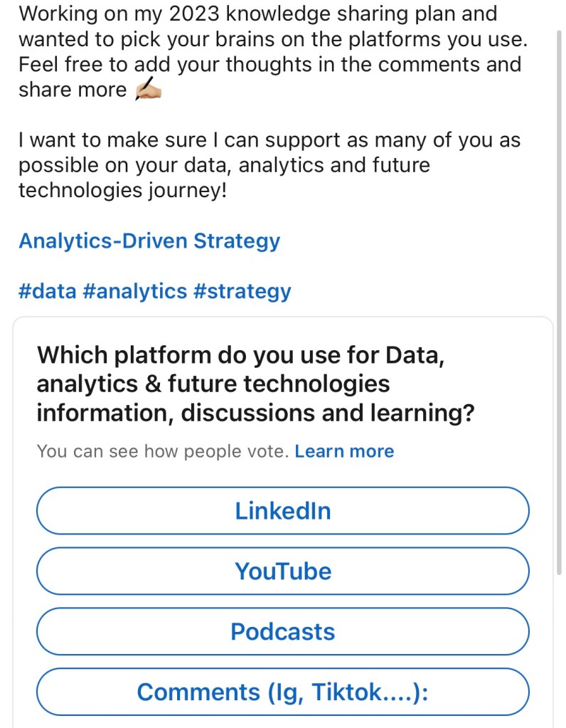Choose Podcasts in the poll
Viewport: 566px width, 728px height.
tap(282, 632)
